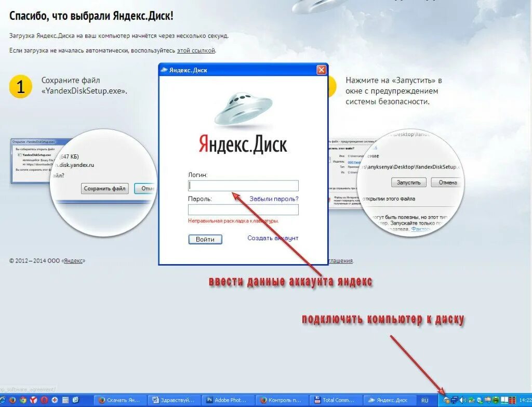Click the last quick launch icon
The height and width of the screenshot is (407, 532).
76,400
